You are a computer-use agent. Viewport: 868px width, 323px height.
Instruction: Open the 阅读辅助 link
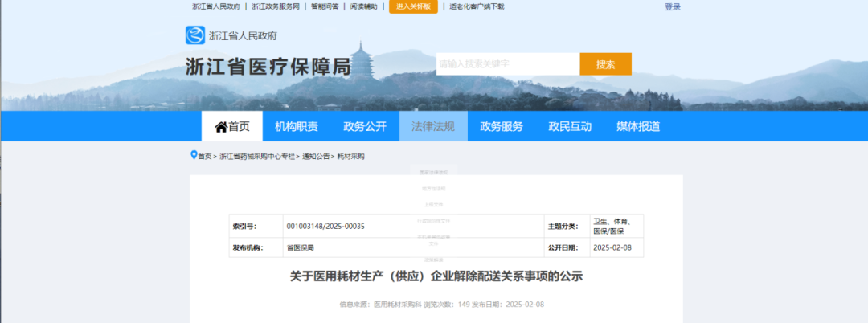pos(364,6)
